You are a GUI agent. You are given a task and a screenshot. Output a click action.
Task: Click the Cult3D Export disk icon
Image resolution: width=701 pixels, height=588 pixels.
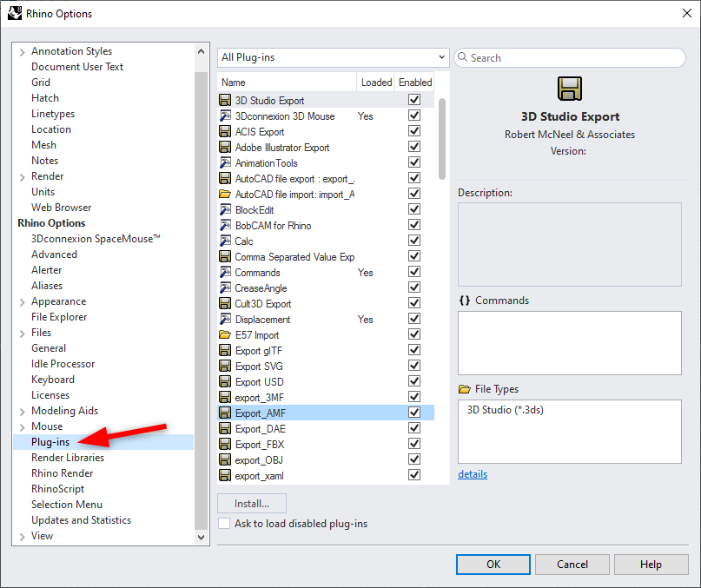click(x=225, y=304)
